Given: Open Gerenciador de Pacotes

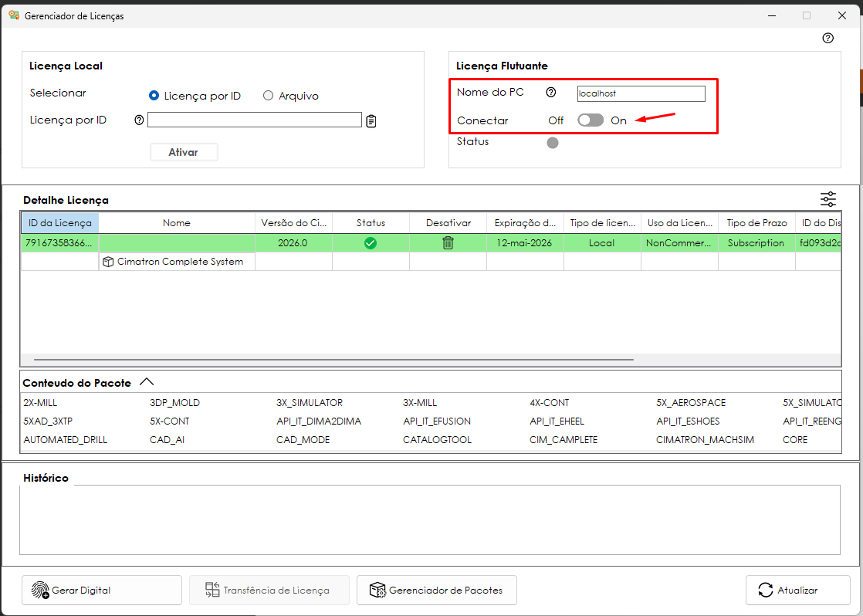Looking at the screenshot, I should point(436,590).
